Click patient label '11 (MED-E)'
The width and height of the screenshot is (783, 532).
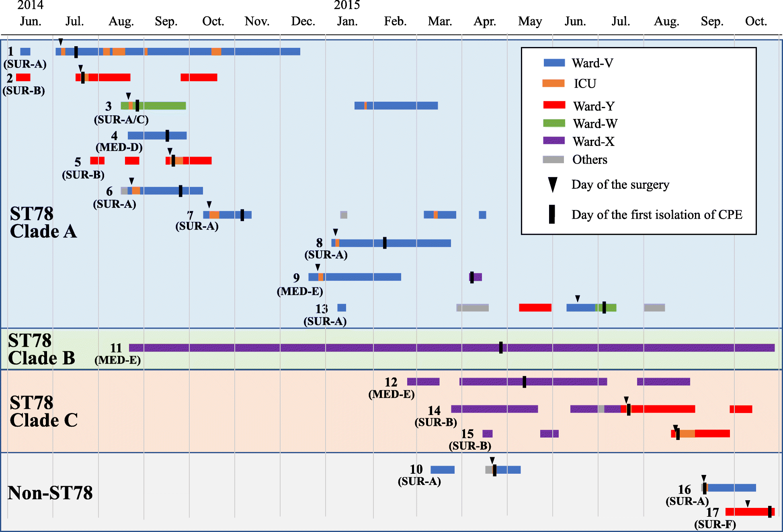point(118,354)
